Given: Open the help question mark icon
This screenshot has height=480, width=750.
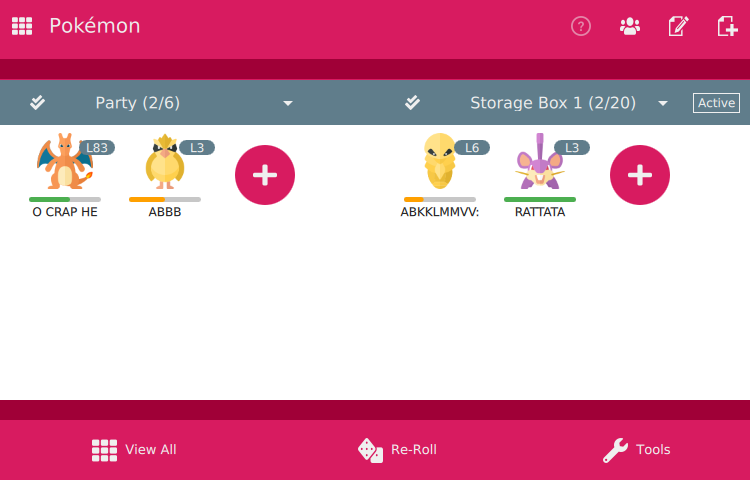Looking at the screenshot, I should (x=581, y=26).
